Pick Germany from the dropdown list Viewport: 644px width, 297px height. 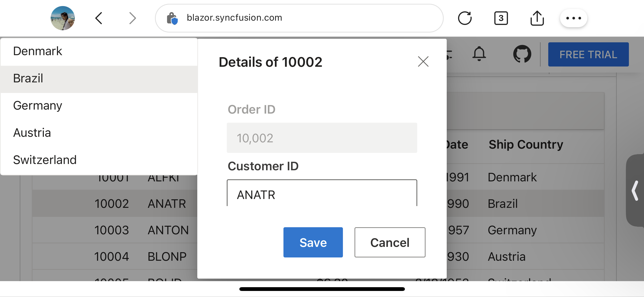[x=99, y=106]
